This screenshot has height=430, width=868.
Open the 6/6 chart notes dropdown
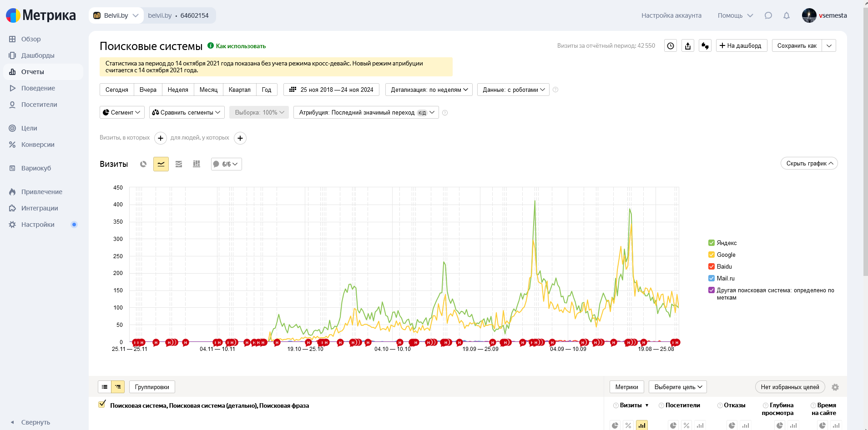coord(226,164)
